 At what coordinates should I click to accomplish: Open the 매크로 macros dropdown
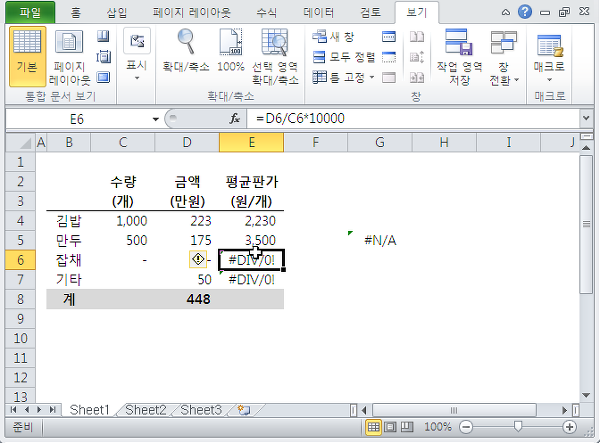pos(549,57)
